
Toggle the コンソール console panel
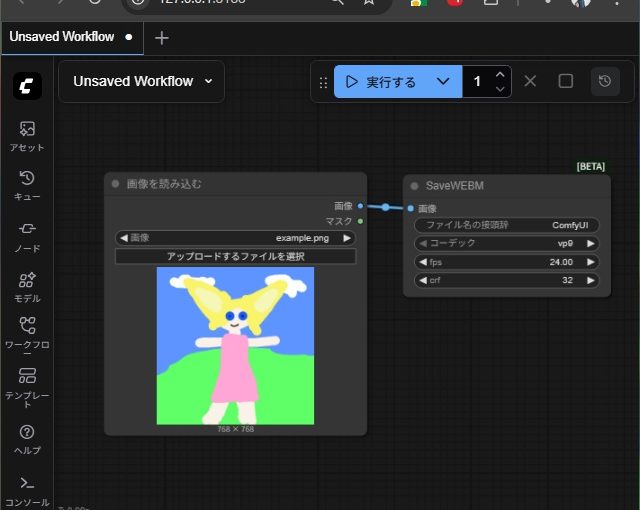(27, 491)
